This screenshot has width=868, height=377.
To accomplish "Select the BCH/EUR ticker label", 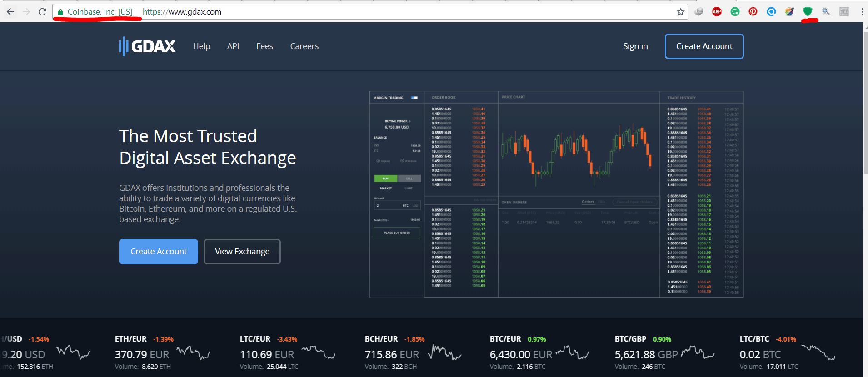I will click(x=381, y=339).
